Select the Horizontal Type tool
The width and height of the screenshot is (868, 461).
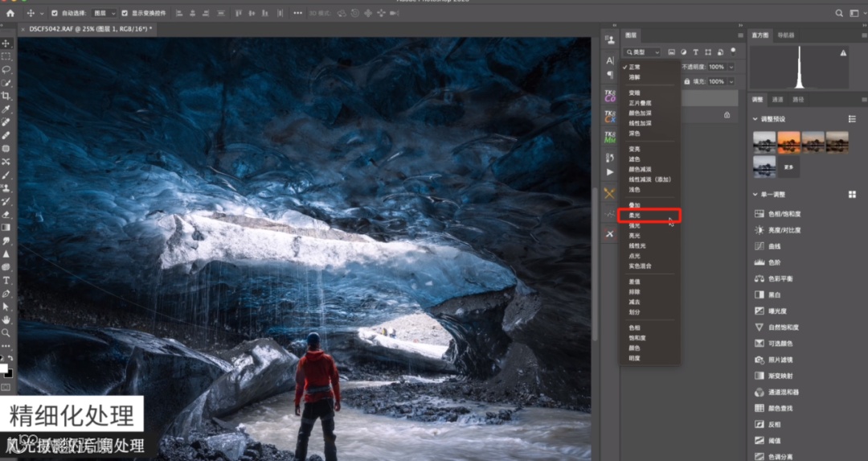pyautogui.click(x=6, y=280)
